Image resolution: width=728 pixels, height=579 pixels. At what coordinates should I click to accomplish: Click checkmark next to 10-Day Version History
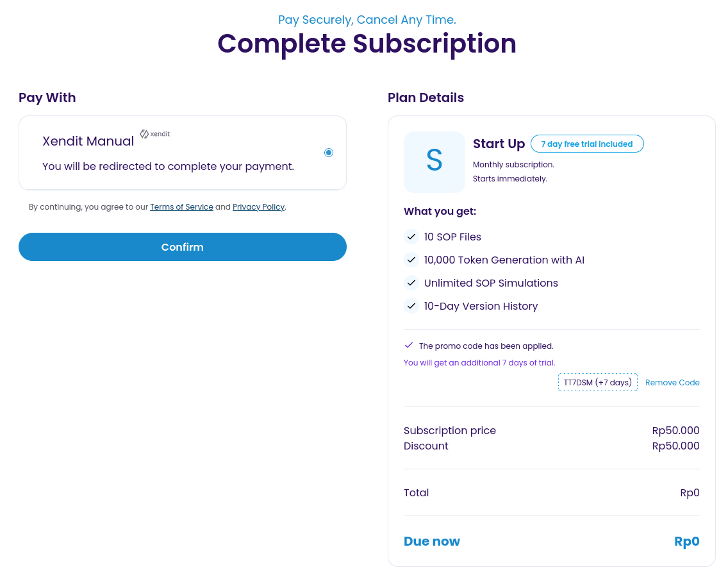click(x=411, y=306)
